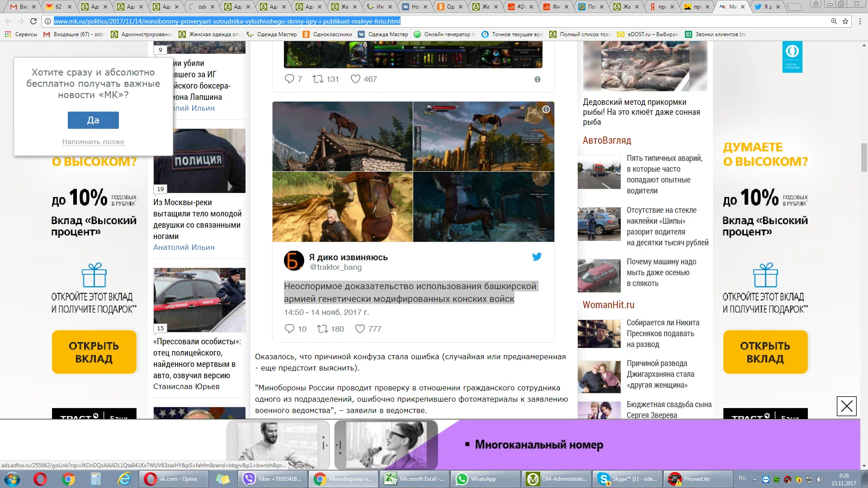Open Chrome's three-dot menu
This screenshot has width=868, height=488.
[859, 21]
